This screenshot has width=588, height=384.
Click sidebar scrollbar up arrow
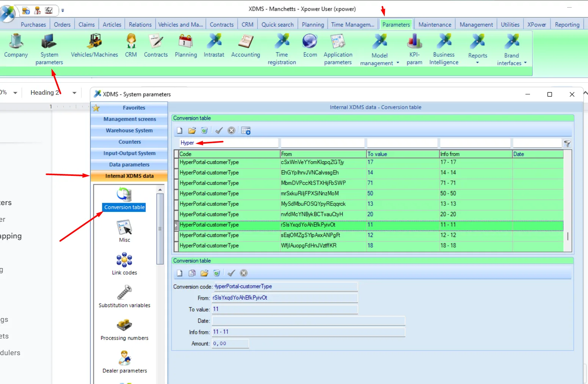[x=160, y=190]
